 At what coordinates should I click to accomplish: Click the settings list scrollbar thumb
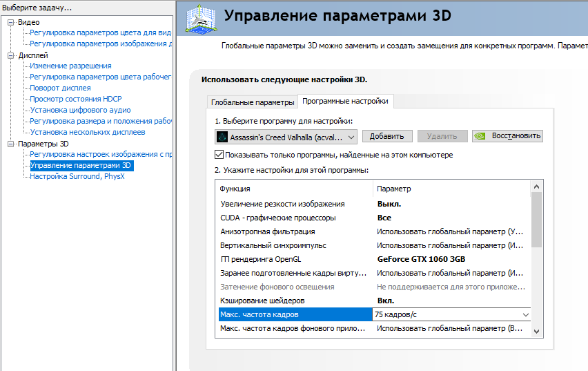[536, 220]
